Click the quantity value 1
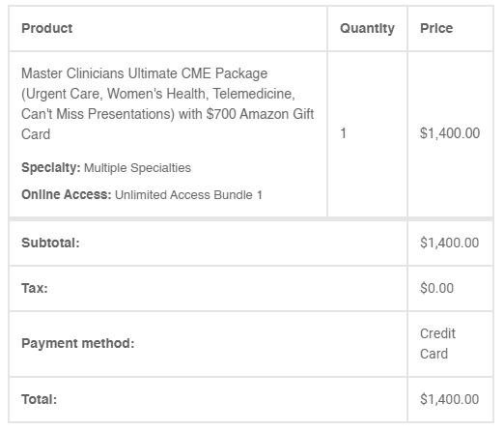 tap(343, 133)
